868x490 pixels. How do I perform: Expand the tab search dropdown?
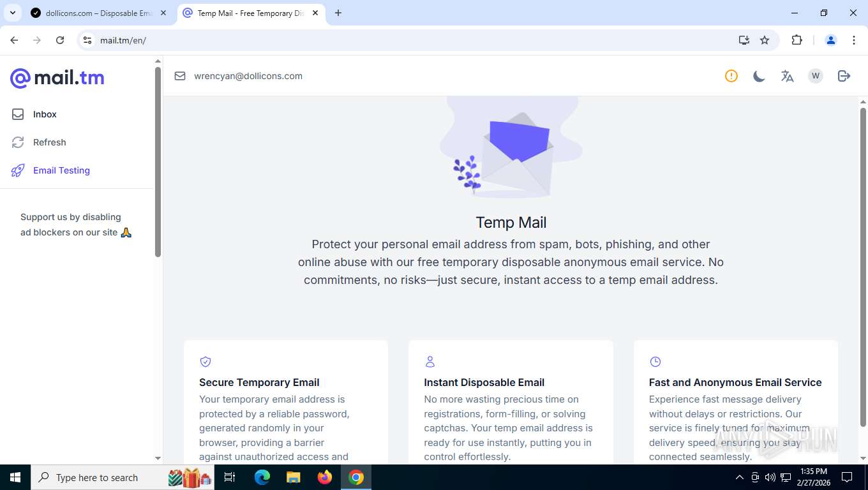[12, 13]
